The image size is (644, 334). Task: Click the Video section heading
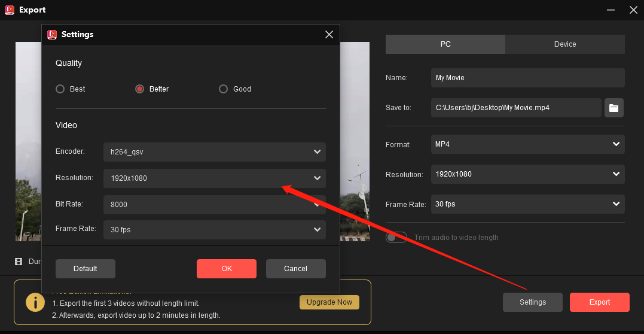tap(66, 125)
